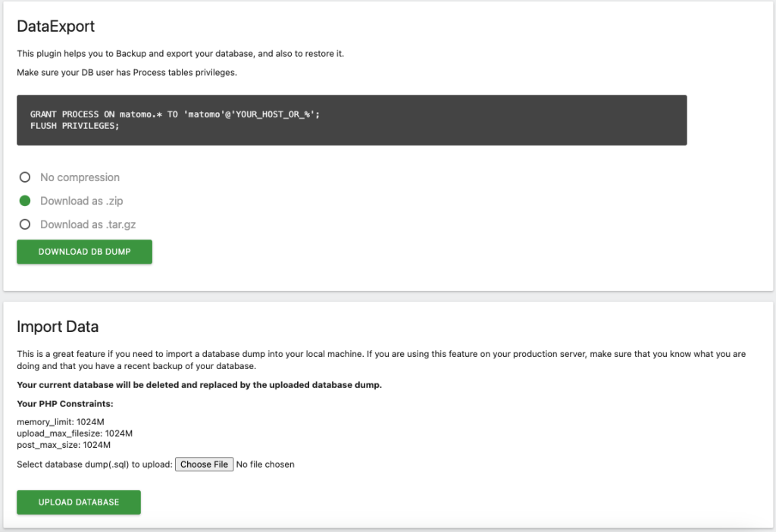Click the 'Select database dump(.sql) to upload' label
This screenshot has width=776, height=532.
[94, 465]
